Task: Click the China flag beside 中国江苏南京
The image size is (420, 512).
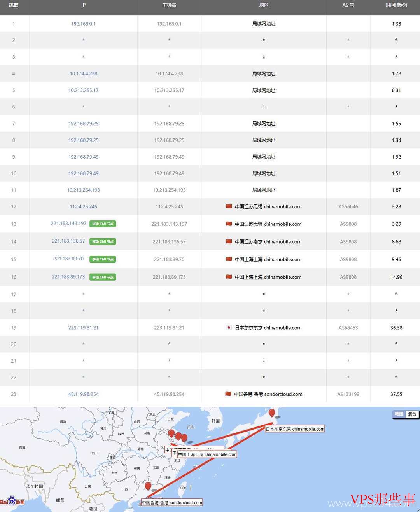Action: click(x=229, y=241)
